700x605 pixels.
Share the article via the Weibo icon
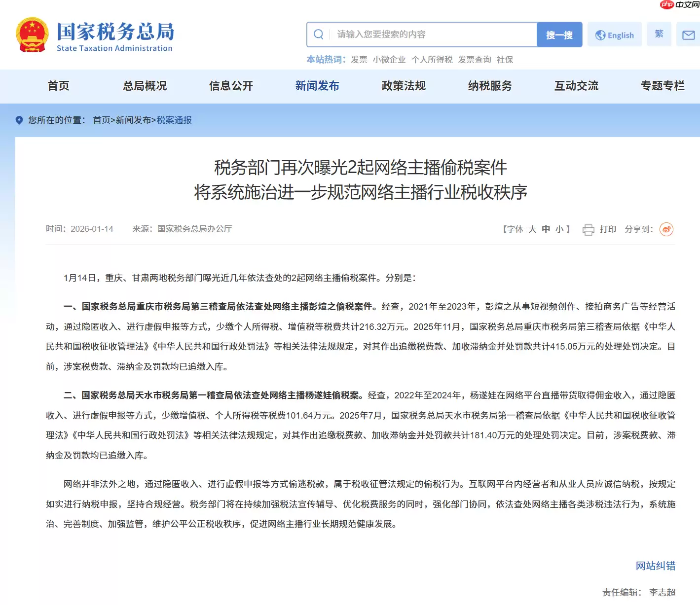[666, 229]
